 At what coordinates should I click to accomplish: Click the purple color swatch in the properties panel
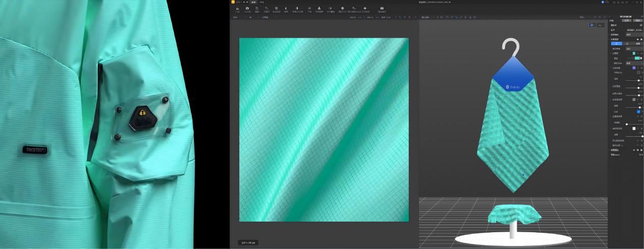pyautogui.click(x=634, y=68)
